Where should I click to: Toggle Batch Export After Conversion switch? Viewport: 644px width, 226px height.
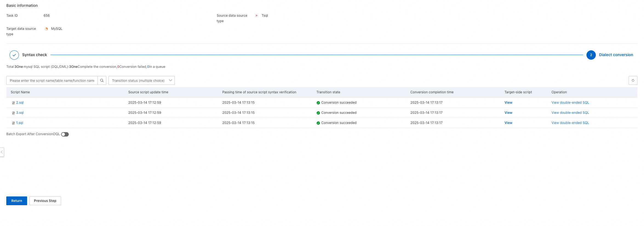click(x=65, y=134)
